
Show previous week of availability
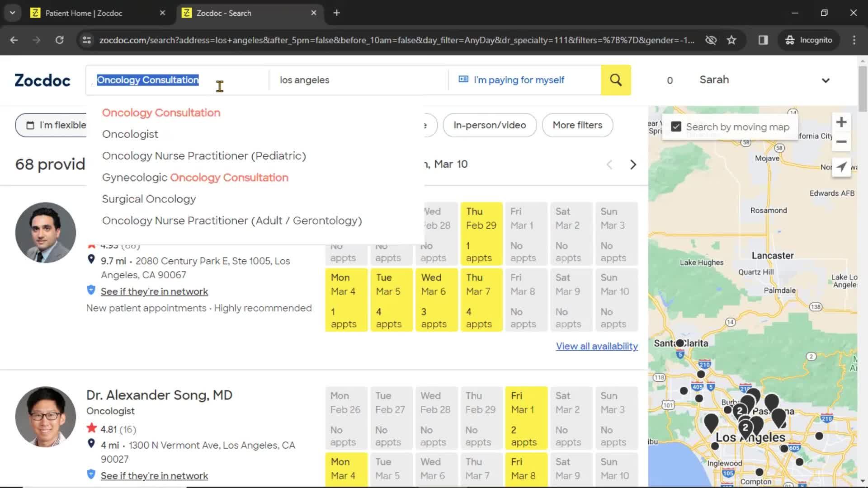609,164
